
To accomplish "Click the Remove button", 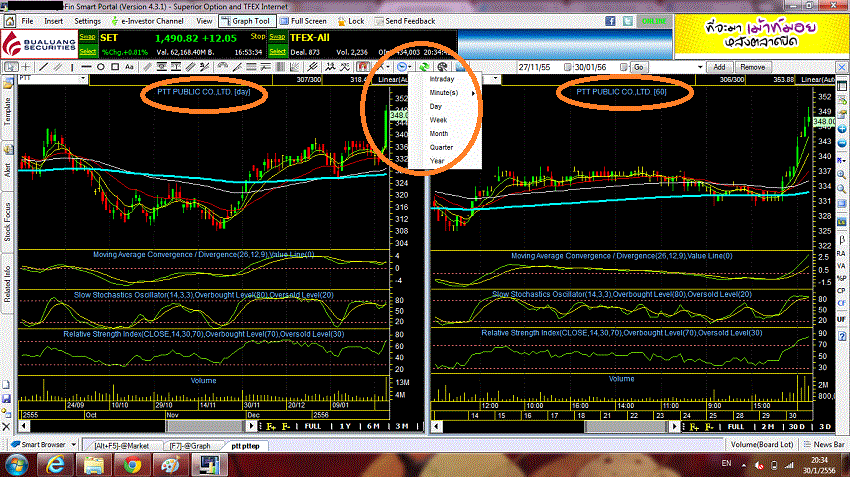I will tap(752, 67).
